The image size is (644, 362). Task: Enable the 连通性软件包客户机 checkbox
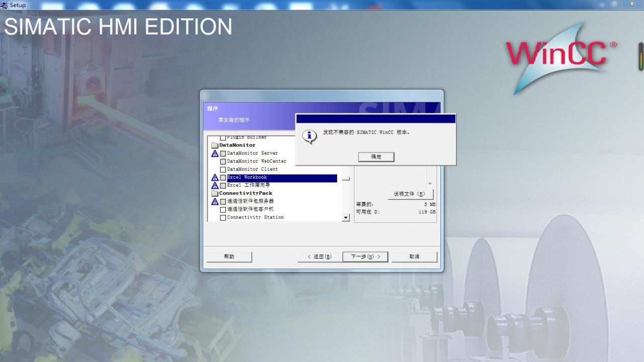click(x=223, y=210)
